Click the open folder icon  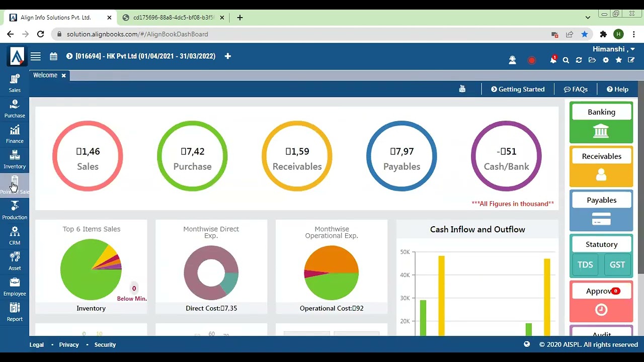(592, 60)
